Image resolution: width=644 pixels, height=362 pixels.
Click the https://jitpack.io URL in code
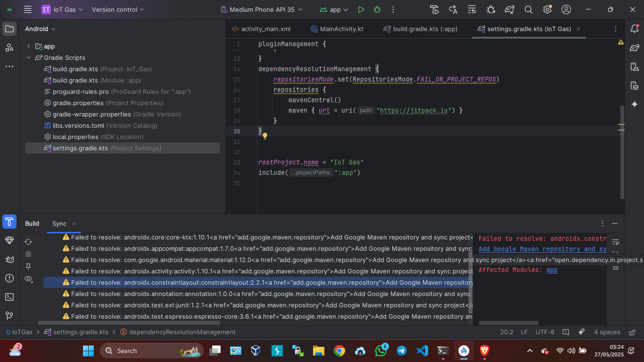(413, 110)
